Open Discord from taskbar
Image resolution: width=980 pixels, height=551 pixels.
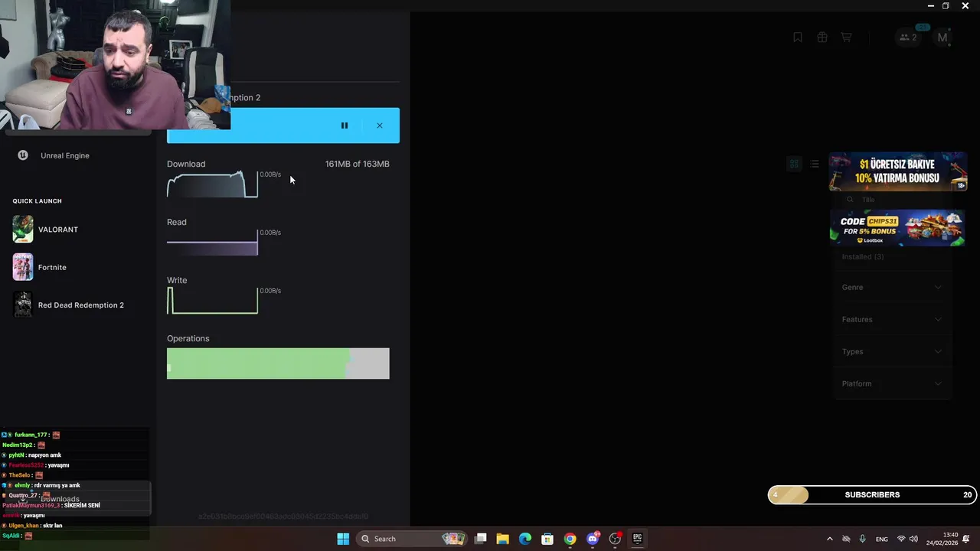[593, 539]
